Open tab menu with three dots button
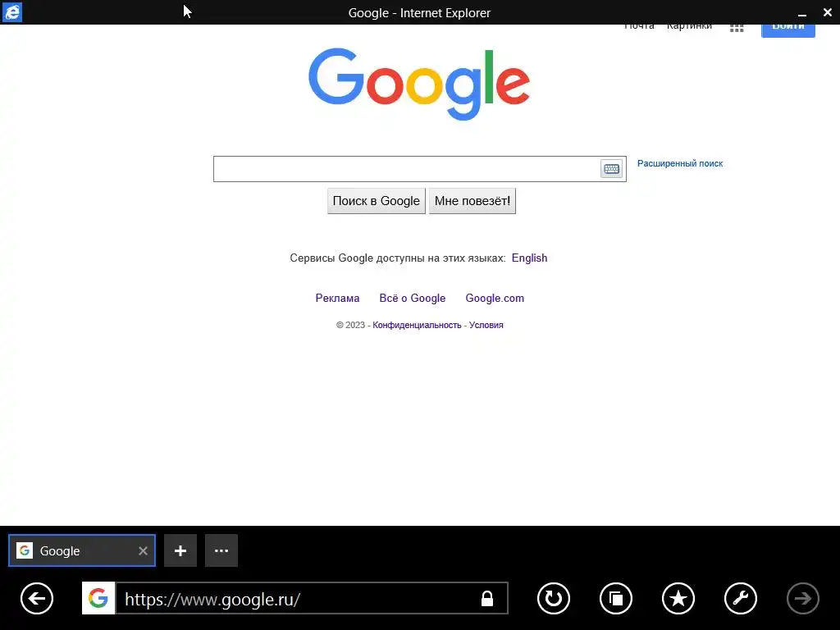 point(221,550)
